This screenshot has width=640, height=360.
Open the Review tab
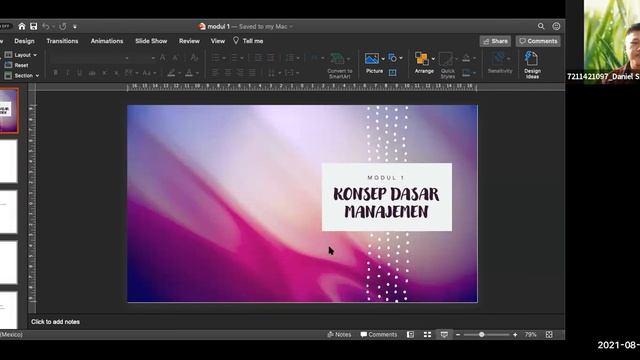(189, 41)
